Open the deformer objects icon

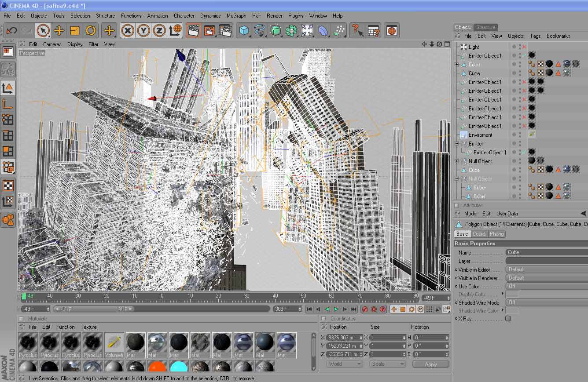(323, 30)
